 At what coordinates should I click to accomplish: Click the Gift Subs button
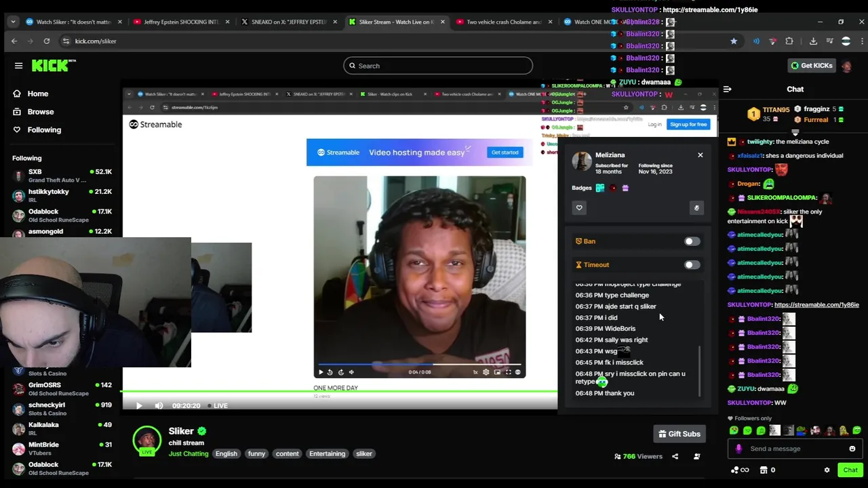click(679, 434)
